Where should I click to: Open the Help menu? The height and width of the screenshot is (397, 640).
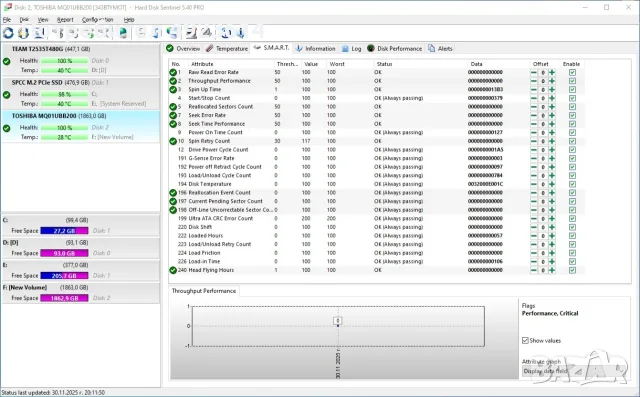[129, 20]
